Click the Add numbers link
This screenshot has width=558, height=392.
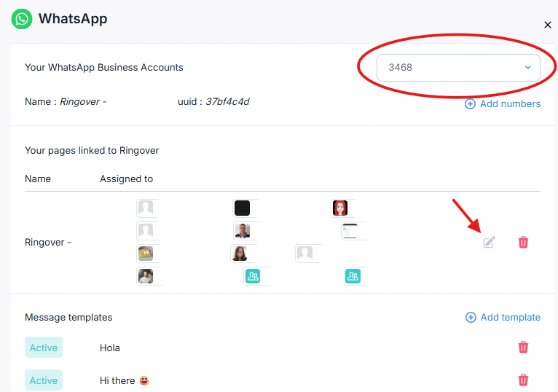point(510,103)
